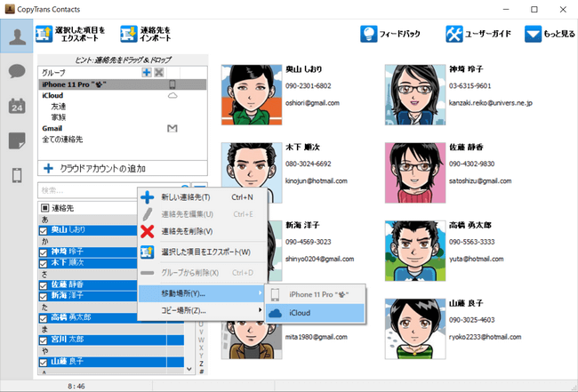Click the iCloud cloud icon in group list
The height and width of the screenshot is (392, 578).
173,95
